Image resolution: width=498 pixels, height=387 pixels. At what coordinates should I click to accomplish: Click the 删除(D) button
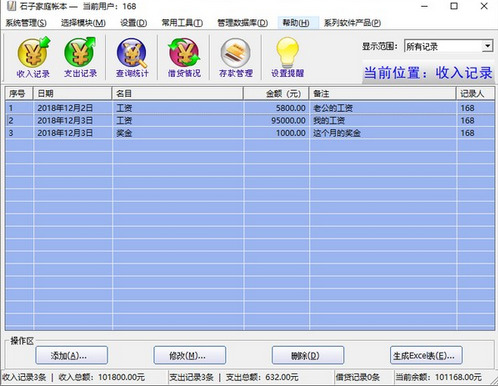tap(308, 355)
